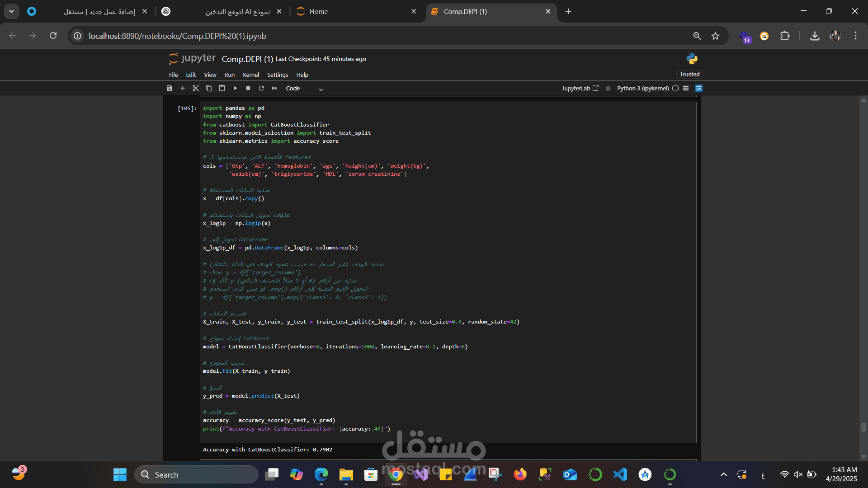Screen dimensions: 868x488
Task: Click Python 3 (ipykernel) kernel selector
Action: point(642,88)
